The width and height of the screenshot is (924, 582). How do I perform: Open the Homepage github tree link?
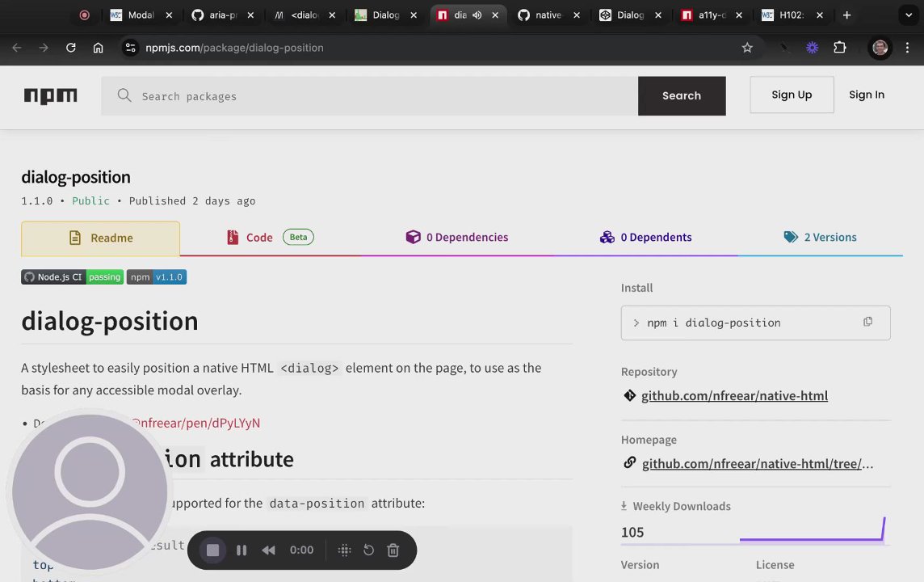[x=758, y=464]
